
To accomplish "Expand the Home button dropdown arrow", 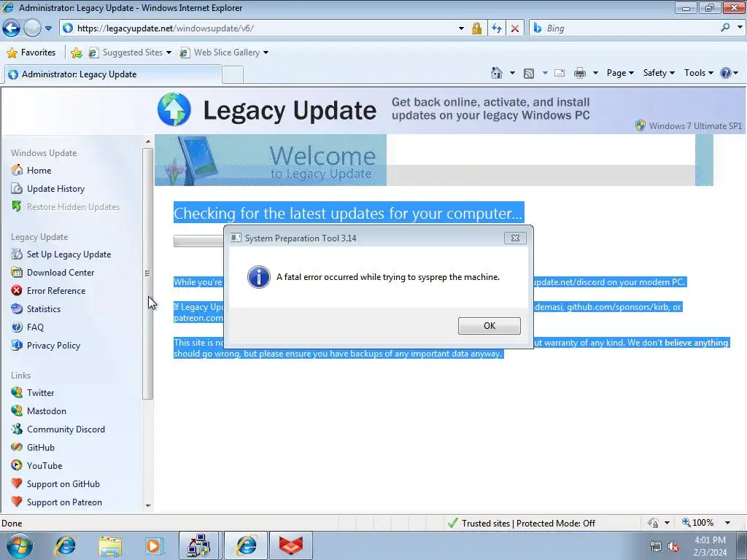I will (x=512, y=73).
